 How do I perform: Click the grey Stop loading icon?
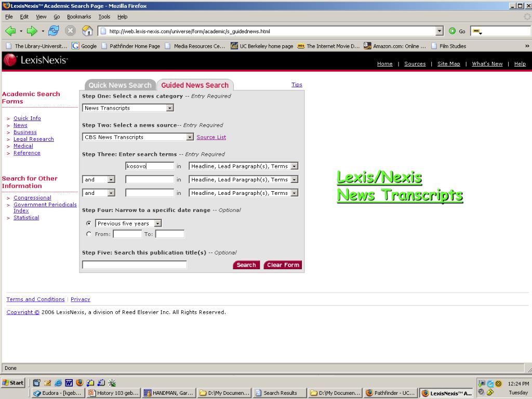point(70,31)
